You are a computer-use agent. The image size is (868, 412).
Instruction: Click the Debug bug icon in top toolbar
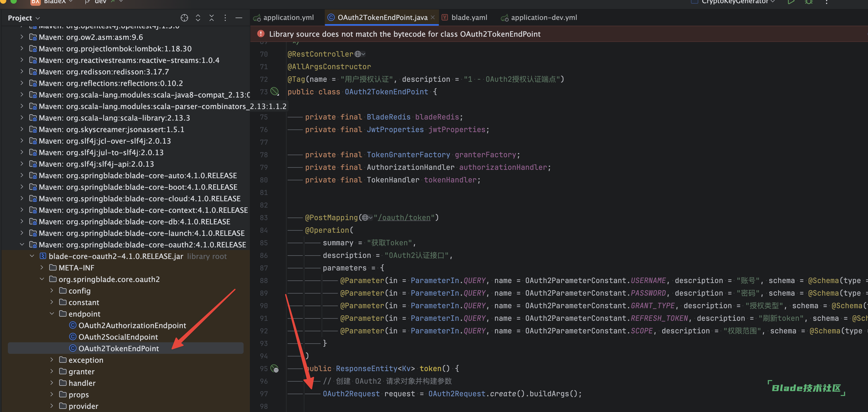tap(809, 2)
